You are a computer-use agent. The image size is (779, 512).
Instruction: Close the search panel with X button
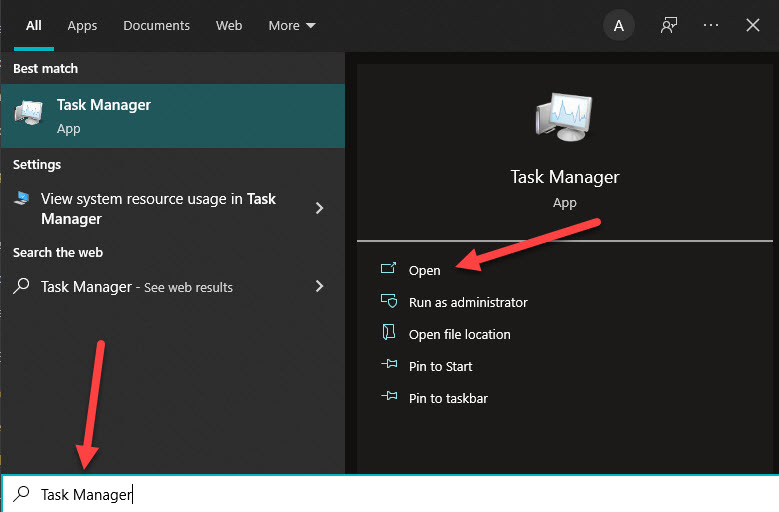(752, 26)
